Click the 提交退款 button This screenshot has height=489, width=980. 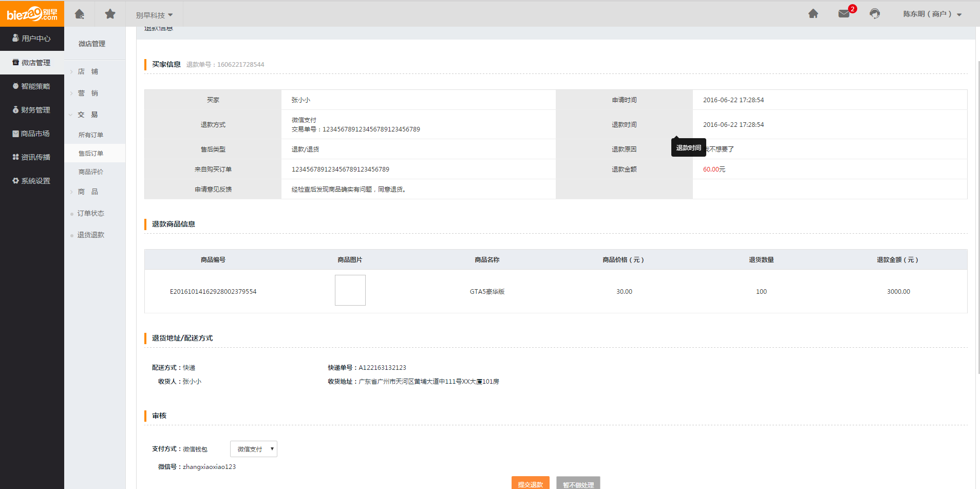(530, 484)
